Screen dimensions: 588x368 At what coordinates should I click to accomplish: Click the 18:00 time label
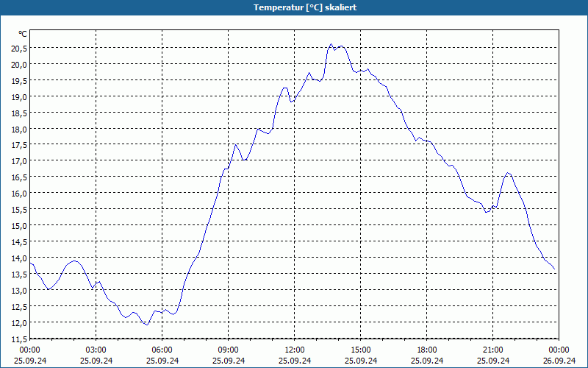click(427, 350)
